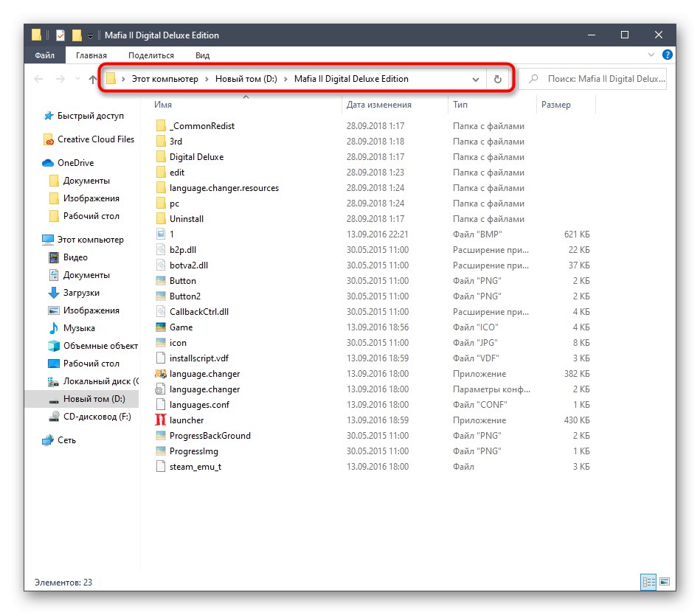The height and width of the screenshot is (615, 700).
Task: Select Музыка in navigation pane
Action: [79, 328]
